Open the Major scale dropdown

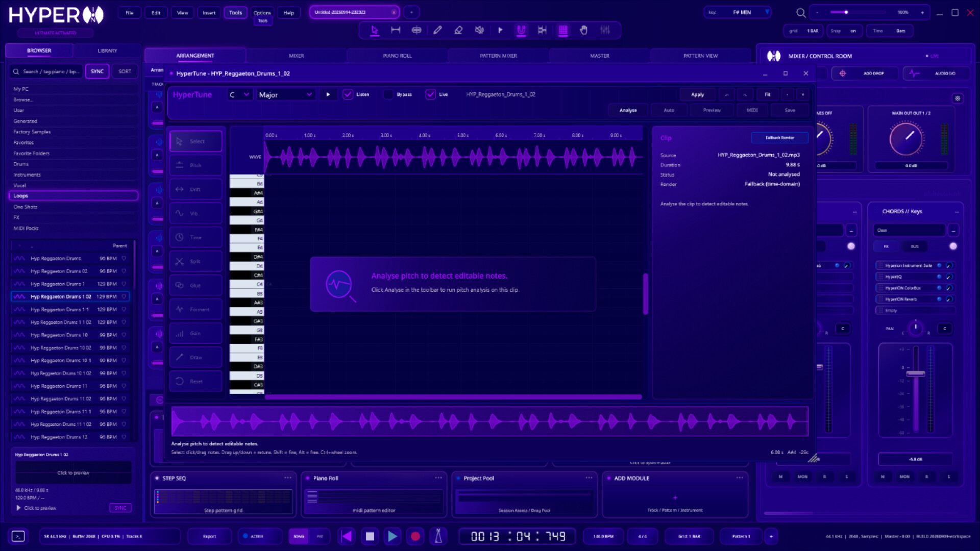click(x=285, y=94)
